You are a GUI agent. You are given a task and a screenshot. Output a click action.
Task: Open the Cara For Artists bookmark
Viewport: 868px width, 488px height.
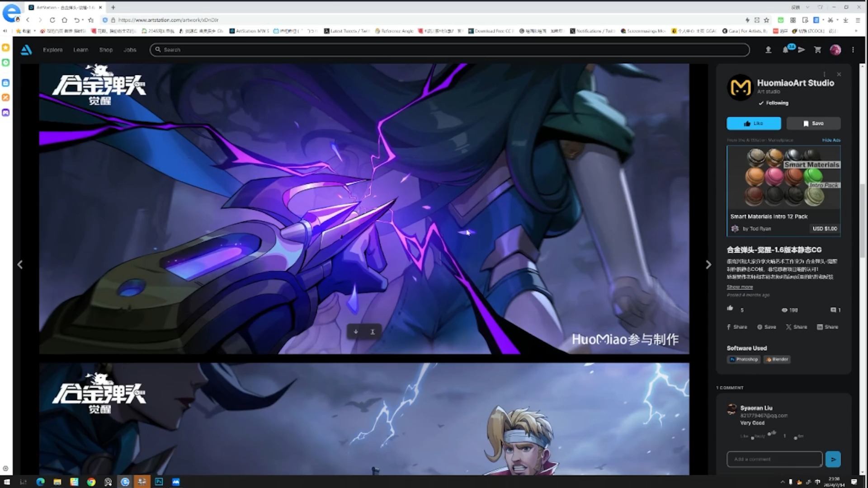[745, 31]
